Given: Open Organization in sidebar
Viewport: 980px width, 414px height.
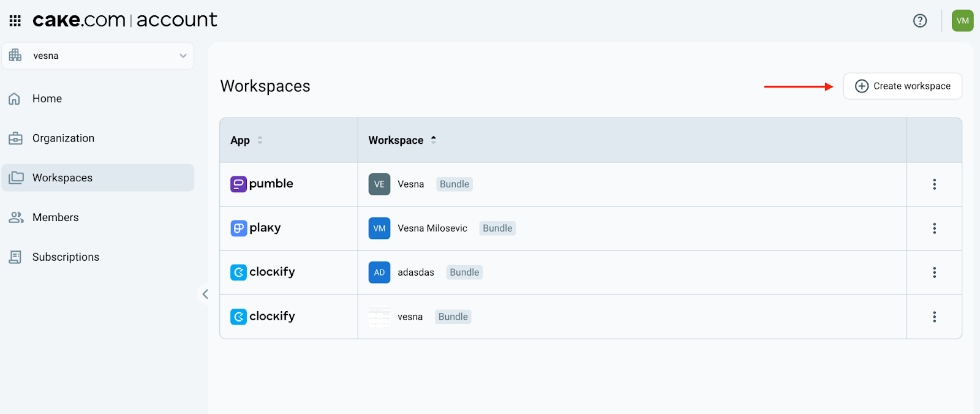Looking at the screenshot, I should click(98, 138).
